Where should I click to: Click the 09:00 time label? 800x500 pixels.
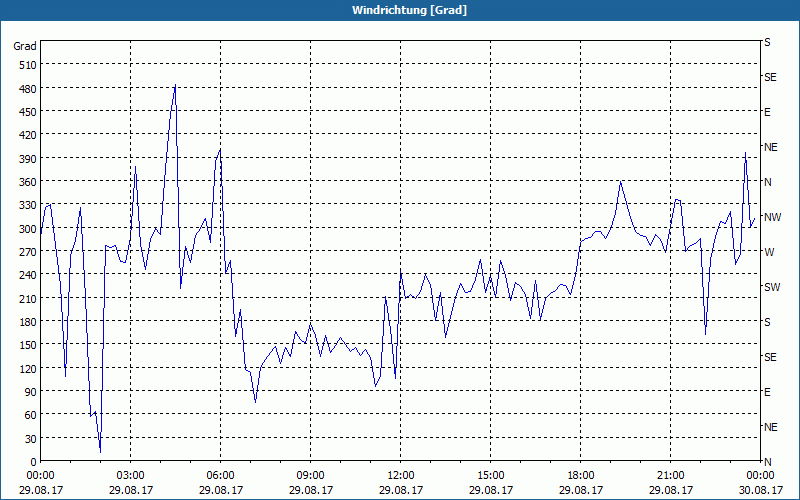(310, 476)
